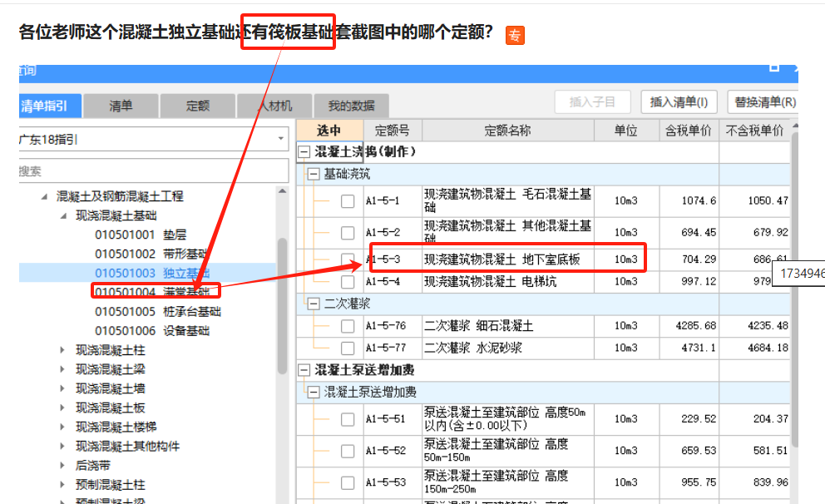Click the tree panel vertical scrollbar thumb

pyautogui.click(x=283, y=305)
